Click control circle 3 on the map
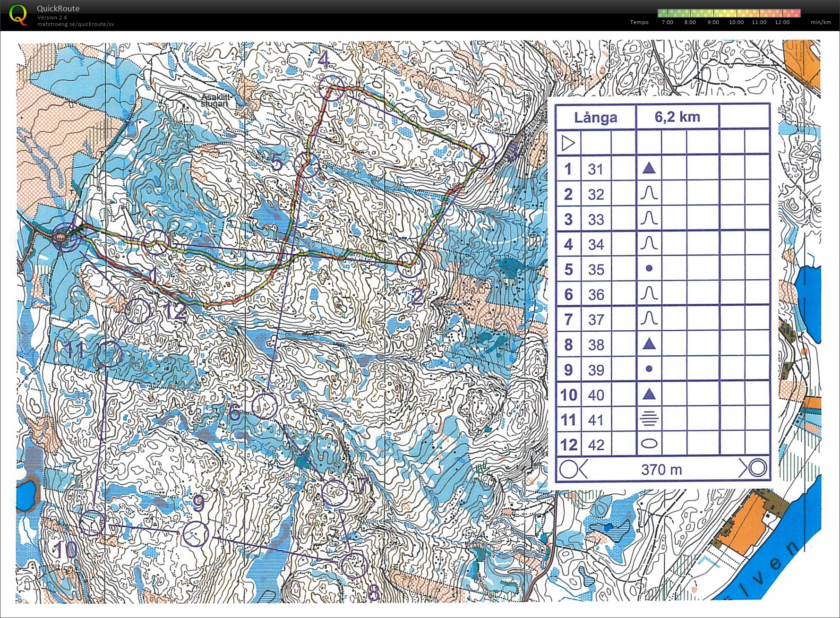Screen dimensions: 840x618 click(x=482, y=156)
